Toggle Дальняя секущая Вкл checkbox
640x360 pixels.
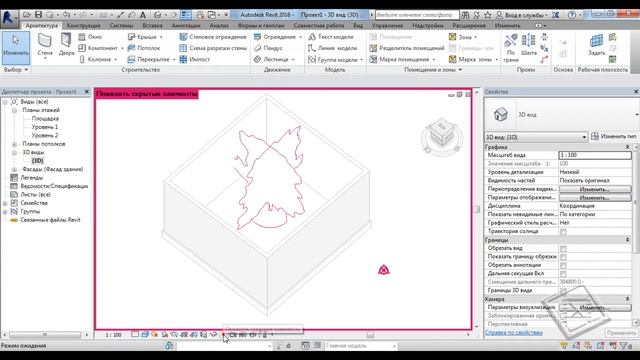[563, 273]
